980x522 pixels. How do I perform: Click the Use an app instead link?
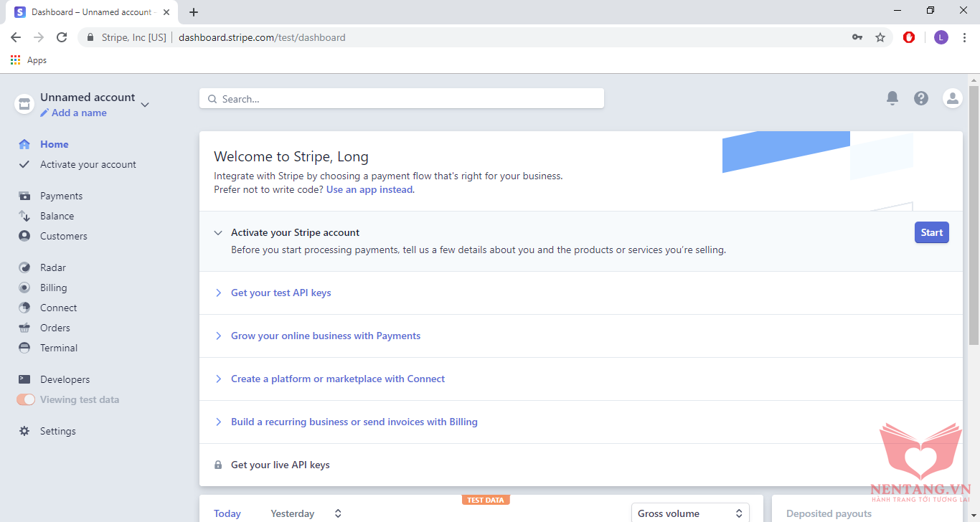pos(369,190)
